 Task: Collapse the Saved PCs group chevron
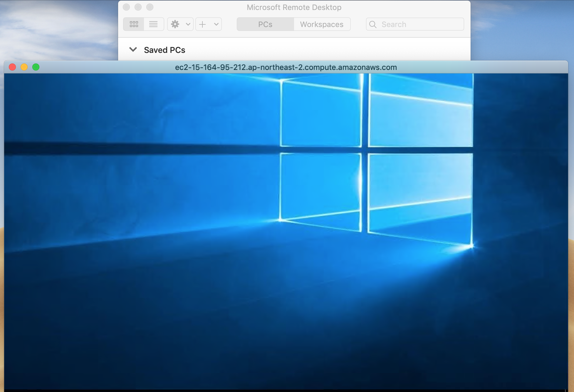(133, 50)
